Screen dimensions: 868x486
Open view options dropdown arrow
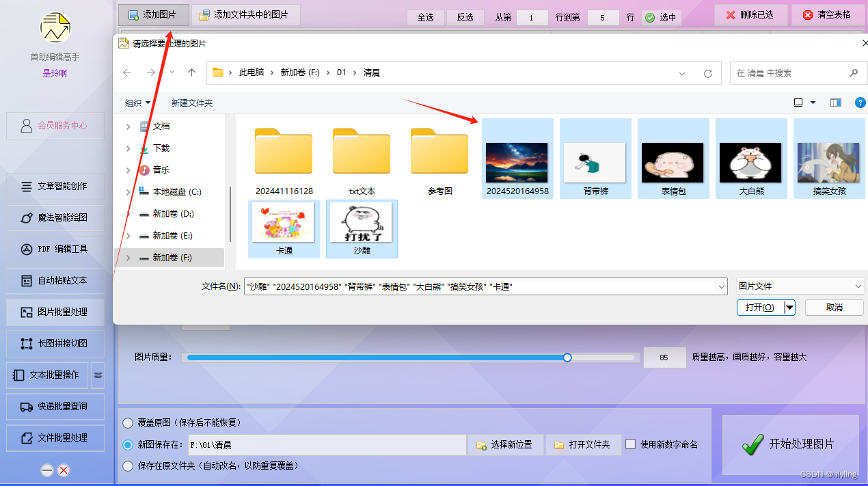point(813,103)
